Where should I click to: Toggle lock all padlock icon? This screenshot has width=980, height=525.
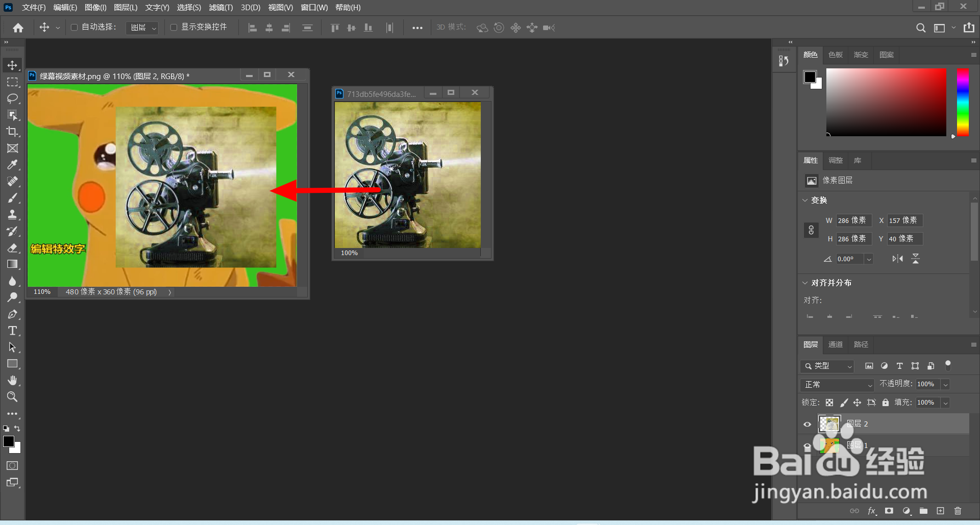point(886,403)
